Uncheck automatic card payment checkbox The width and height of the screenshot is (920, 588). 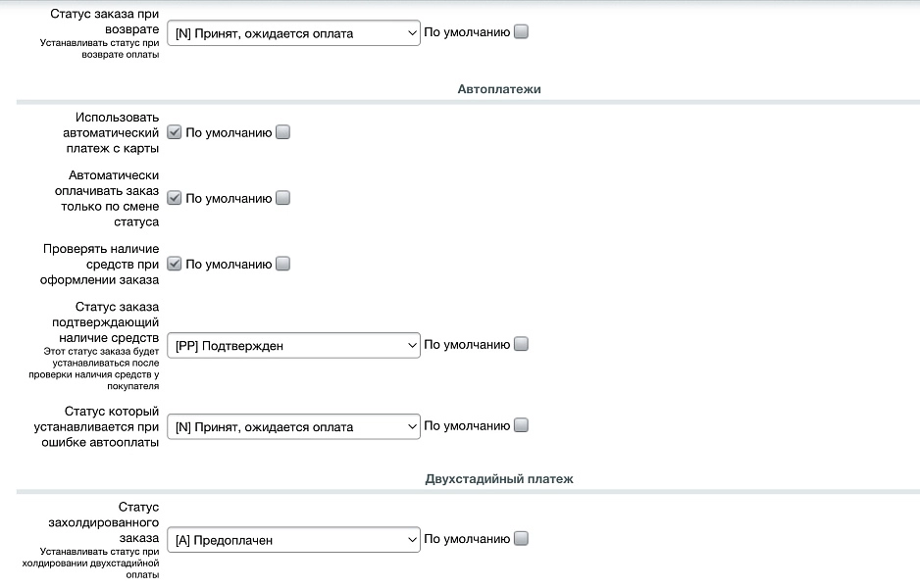[175, 132]
